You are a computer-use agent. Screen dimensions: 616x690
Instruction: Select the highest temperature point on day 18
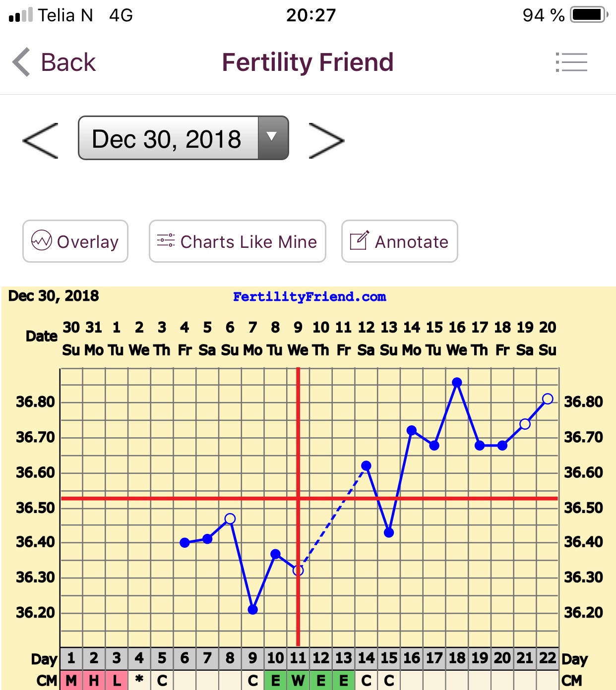coord(457,382)
